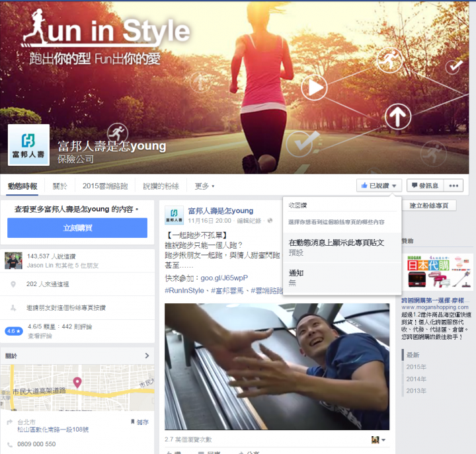Open the www.moganshopping.com ad link
Screen dimensions: 476x454
435,307
